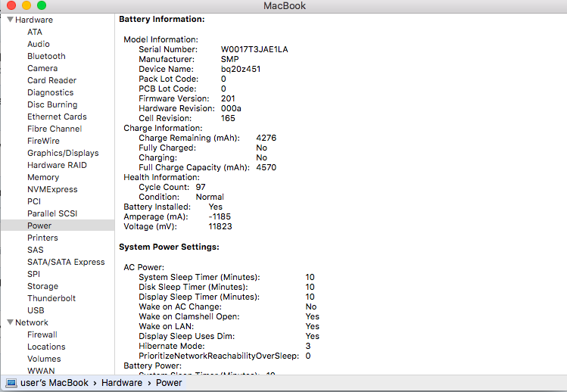Open FireWire section
Screen dimensions: 567x392
point(43,141)
